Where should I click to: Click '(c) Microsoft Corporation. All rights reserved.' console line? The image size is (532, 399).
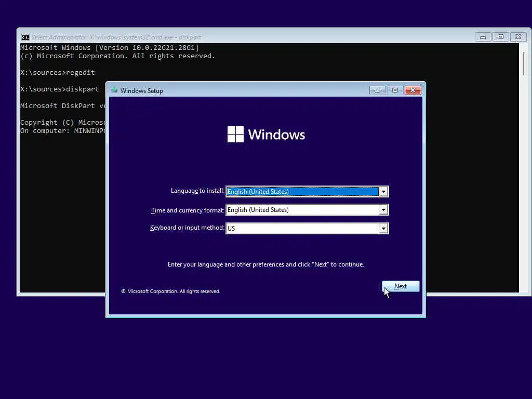point(118,56)
